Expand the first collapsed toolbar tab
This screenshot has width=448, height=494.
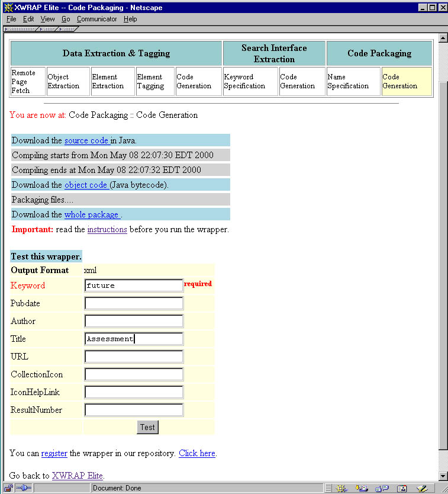pos(21,28)
